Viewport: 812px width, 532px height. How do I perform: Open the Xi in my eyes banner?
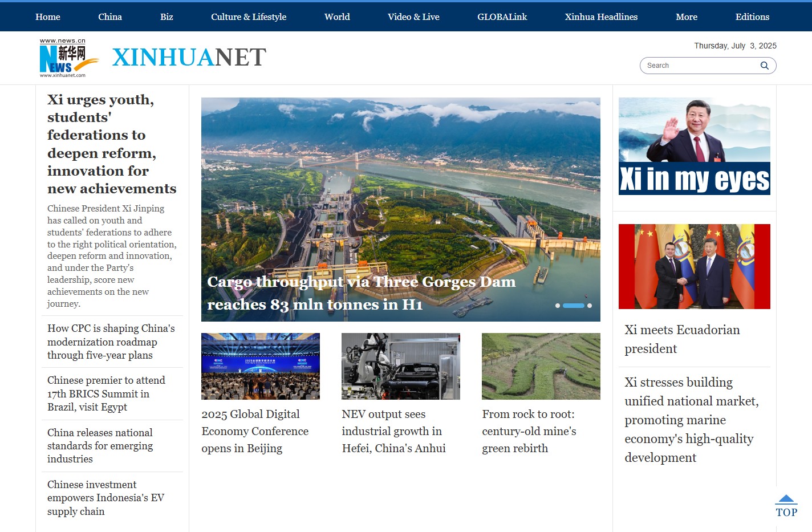(695, 146)
